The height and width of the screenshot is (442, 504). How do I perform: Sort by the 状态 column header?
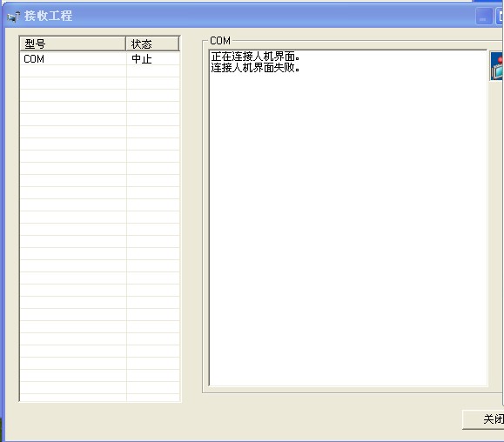[152, 44]
